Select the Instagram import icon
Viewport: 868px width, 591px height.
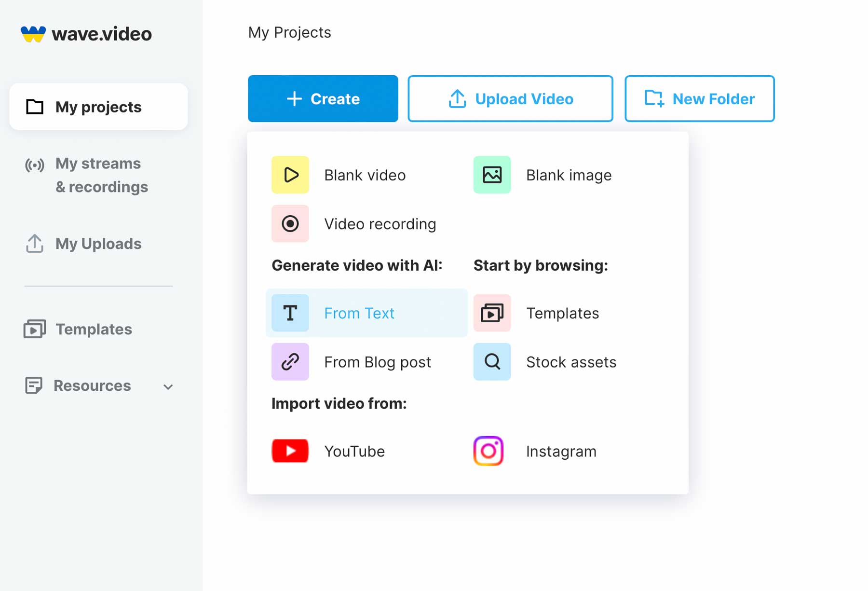coord(488,451)
